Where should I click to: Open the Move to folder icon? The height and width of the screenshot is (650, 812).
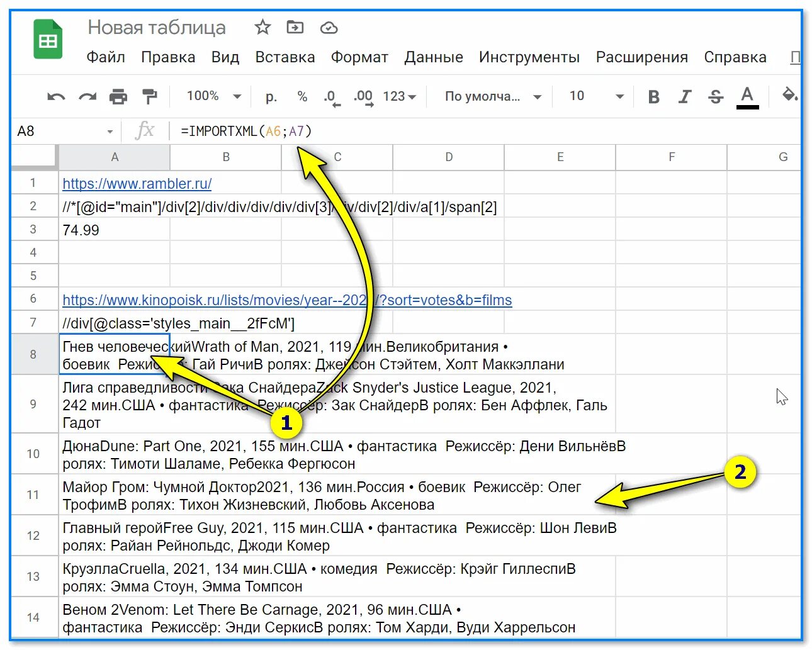coord(295,27)
